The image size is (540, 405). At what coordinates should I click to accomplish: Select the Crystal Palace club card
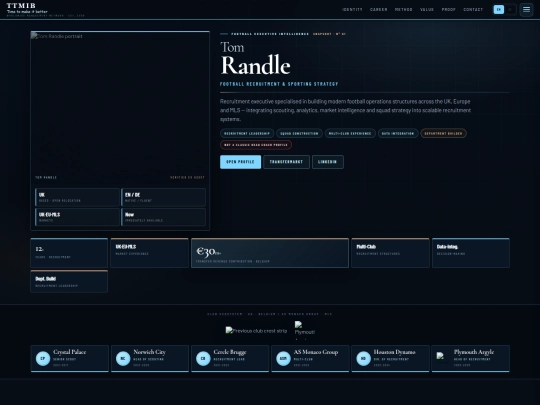(70, 359)
